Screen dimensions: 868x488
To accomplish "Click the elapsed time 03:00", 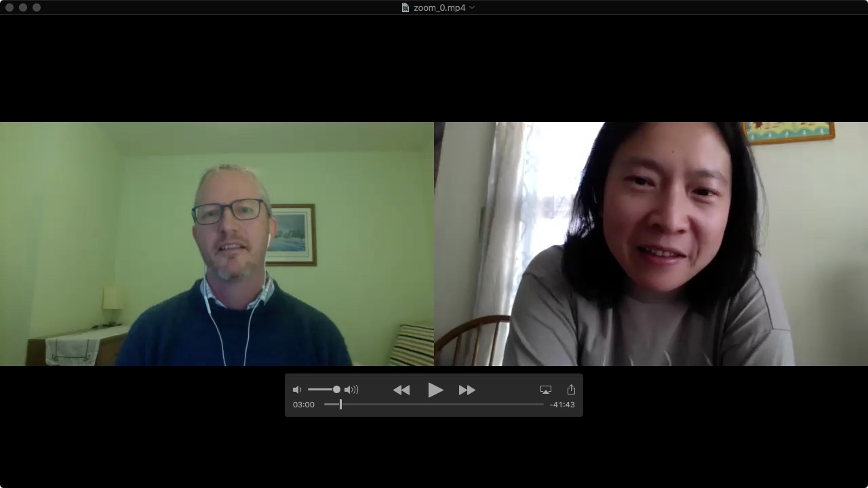I will click(304, 405).
